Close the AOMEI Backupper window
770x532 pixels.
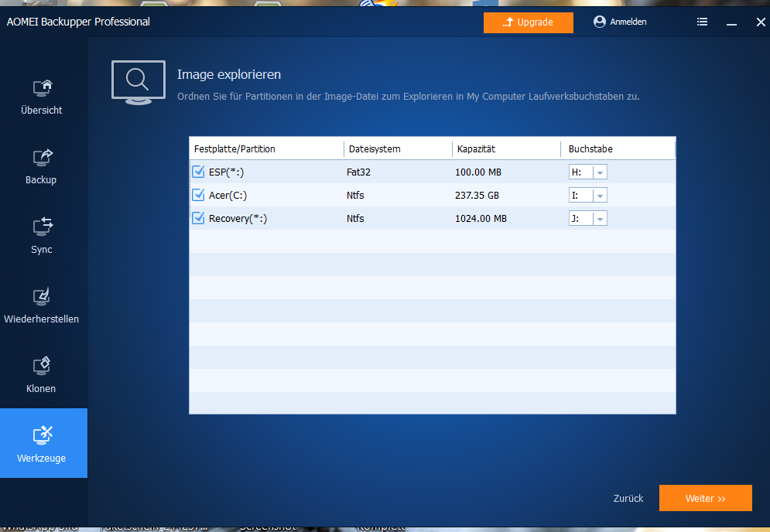(x=761, y=22)
